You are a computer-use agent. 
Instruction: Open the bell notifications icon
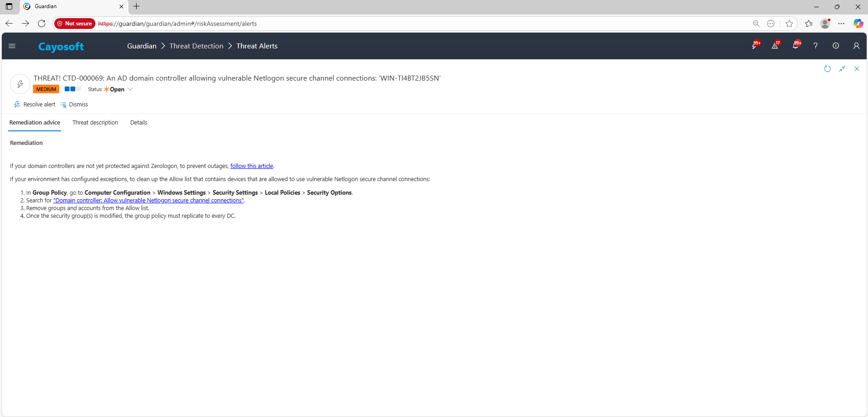[x=795, y=46]
